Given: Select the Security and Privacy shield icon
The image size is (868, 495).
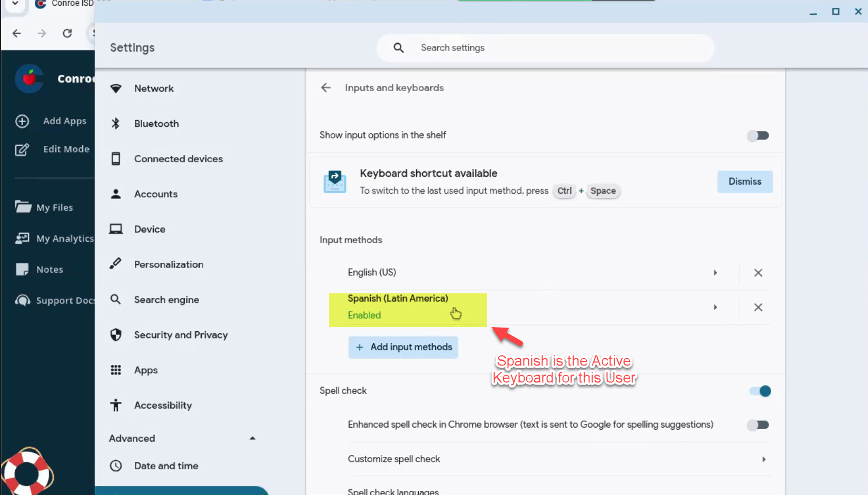Looking at the screenshot, I should (x=116, y=335).
